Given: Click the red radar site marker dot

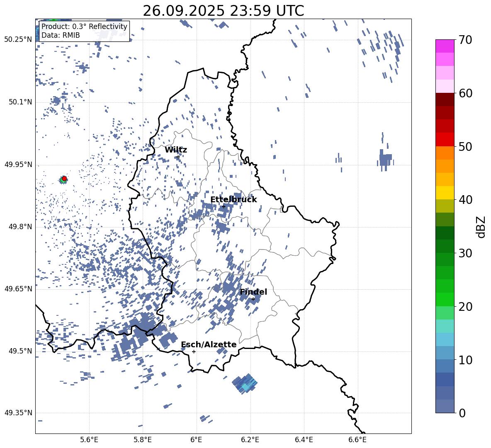Looking at the screenshot, I should 64,178.
